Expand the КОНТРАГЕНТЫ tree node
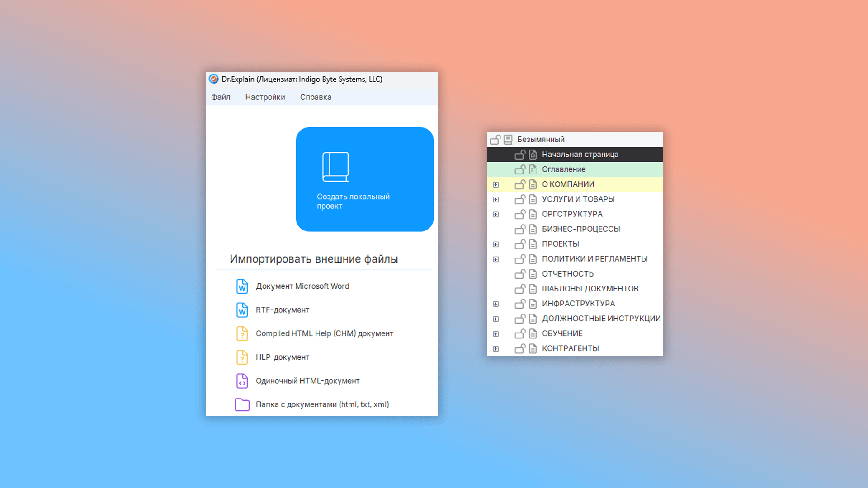The image size is (868, 488). click(x=496, y=348)
